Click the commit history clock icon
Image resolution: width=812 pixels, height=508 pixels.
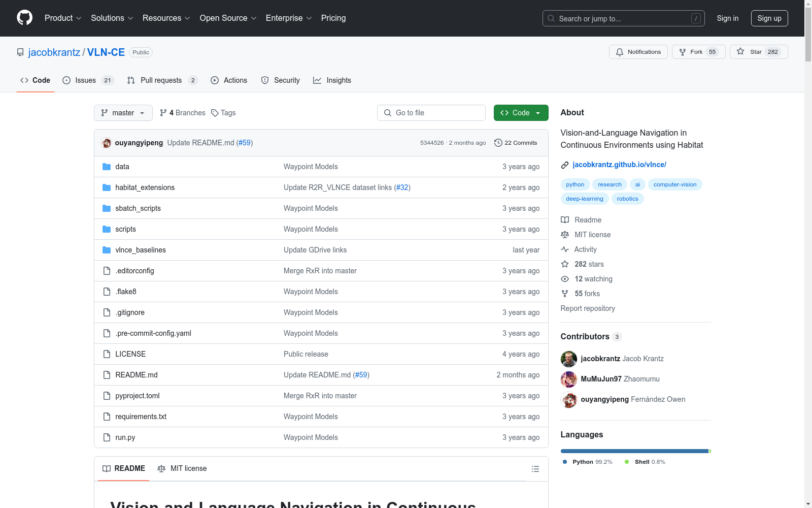(x=498, y=143)
